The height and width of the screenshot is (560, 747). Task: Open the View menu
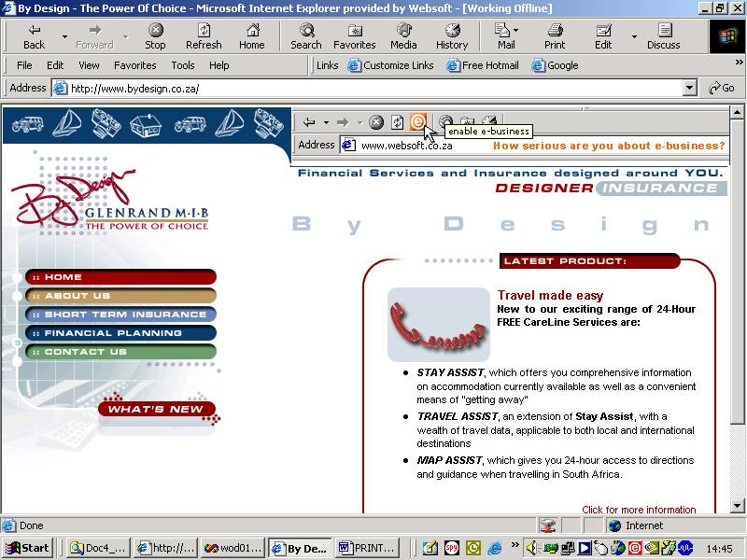point(89,65)
